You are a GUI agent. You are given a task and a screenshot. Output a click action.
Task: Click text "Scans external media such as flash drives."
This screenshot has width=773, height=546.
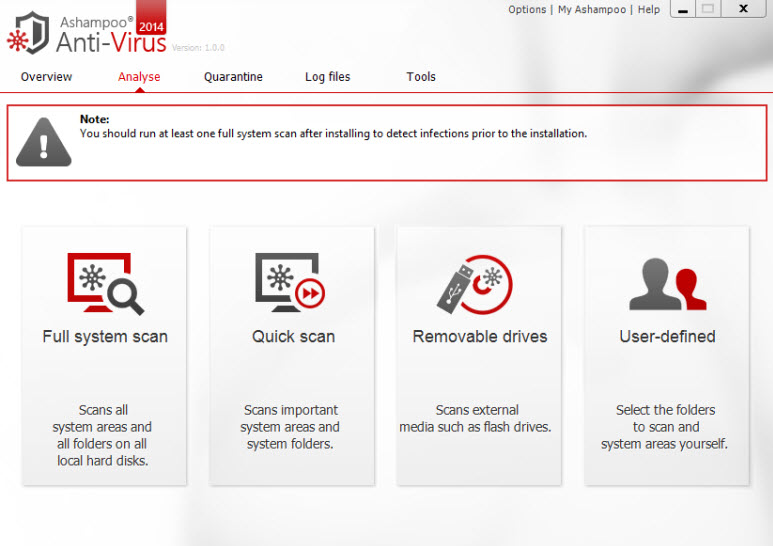click(475, 418)
